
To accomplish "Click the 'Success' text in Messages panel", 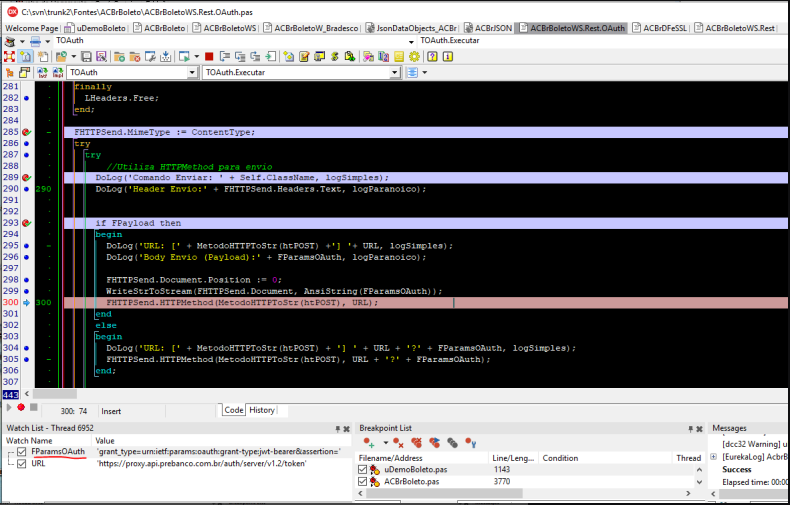I will [737, 469].
